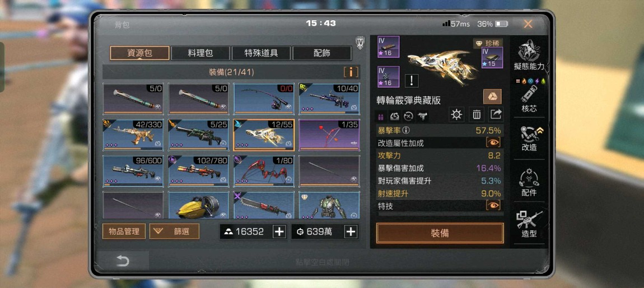
Task: Switch to the 料理包 tab
Action: point(200,53)
